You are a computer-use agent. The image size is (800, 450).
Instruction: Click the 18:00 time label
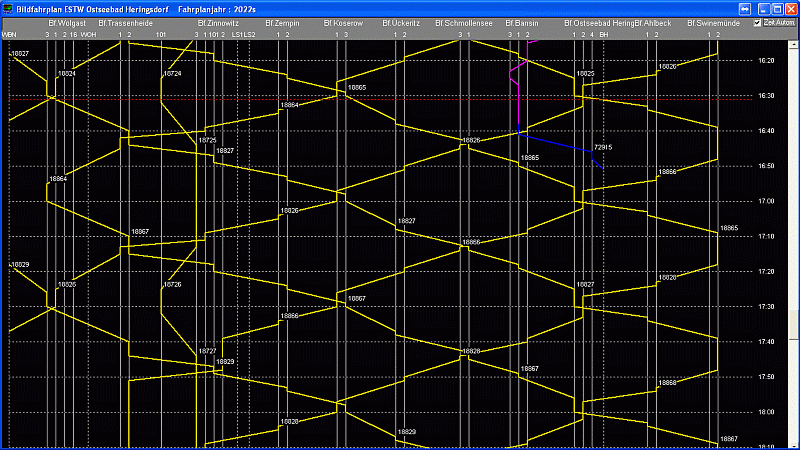click(766, 412)
